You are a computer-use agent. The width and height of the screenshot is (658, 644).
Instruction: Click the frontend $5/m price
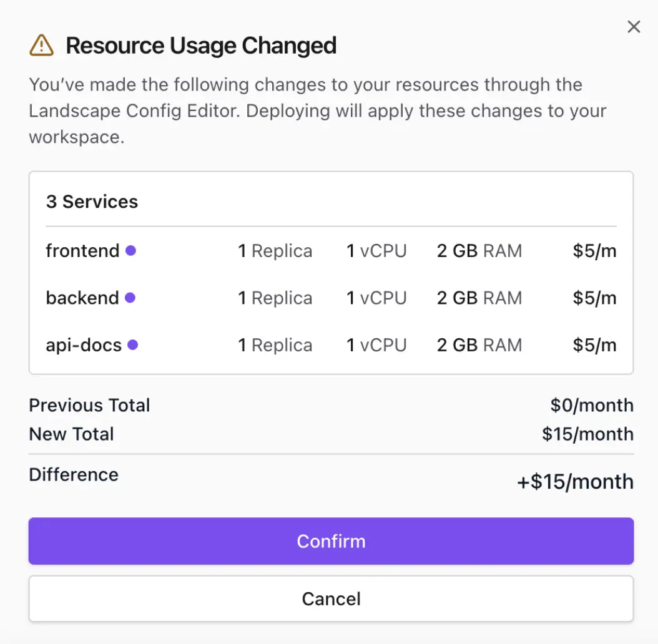click(594, 251)
